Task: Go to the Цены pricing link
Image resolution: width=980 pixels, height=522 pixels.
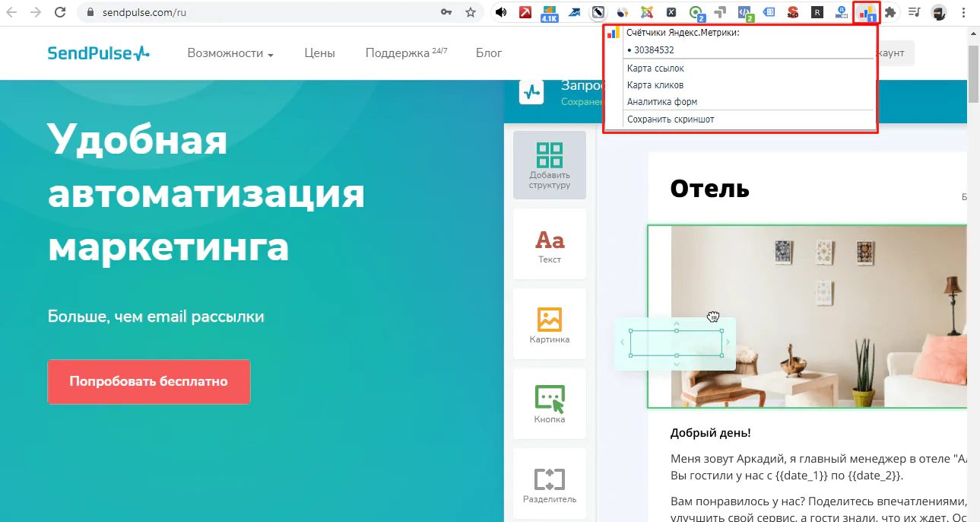Action: tap(319, 53)
